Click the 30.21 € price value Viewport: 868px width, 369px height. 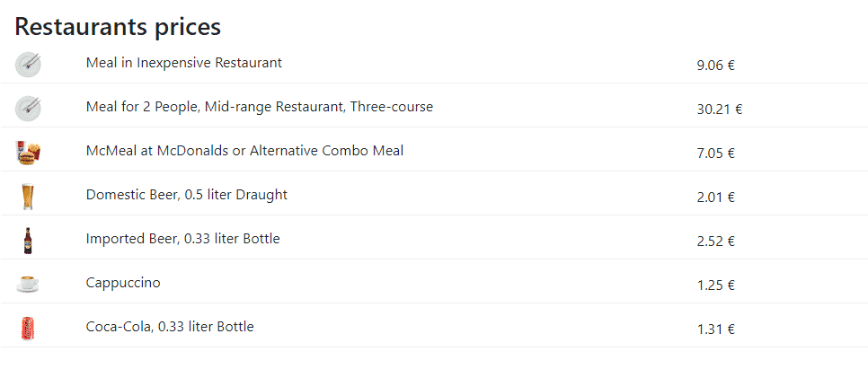[719, 110]
